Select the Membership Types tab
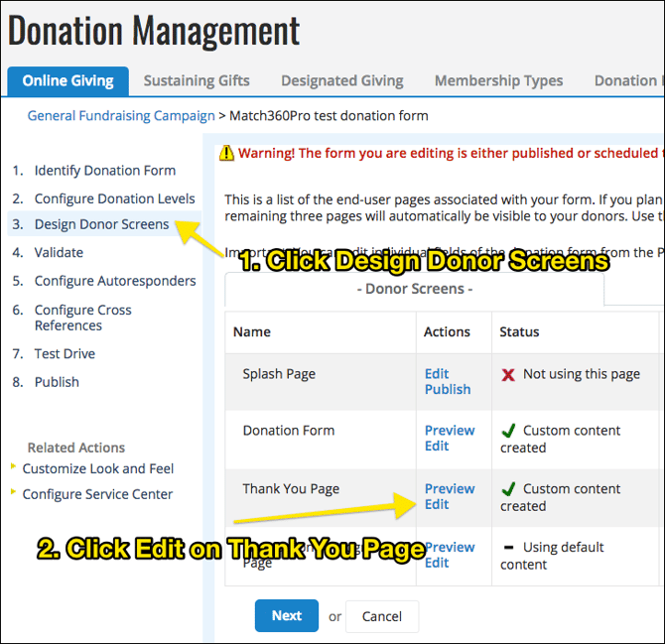Screen dimensions: 665x644 (x=498, y=80)
